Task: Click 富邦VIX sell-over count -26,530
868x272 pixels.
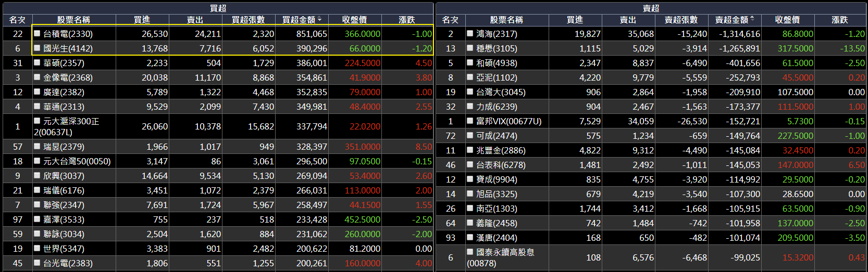Action: [692, 121]
